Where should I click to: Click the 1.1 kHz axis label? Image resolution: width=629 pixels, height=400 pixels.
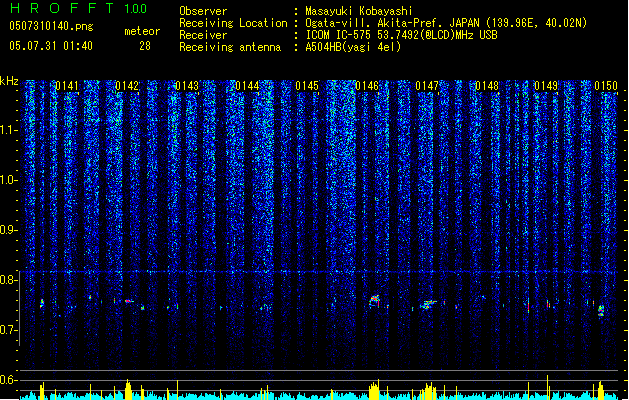click(8, 130)
